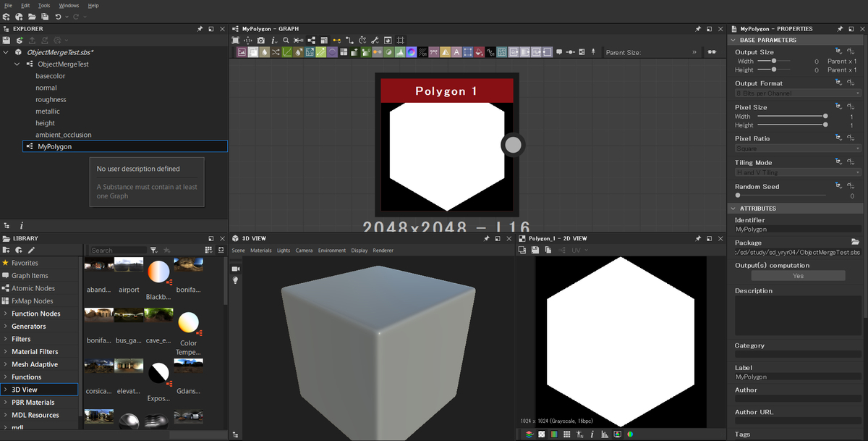Click the camera snapshot icon in Graph toolbar
The width and height of the screenshot is (868, 441).
coord(260,40)
